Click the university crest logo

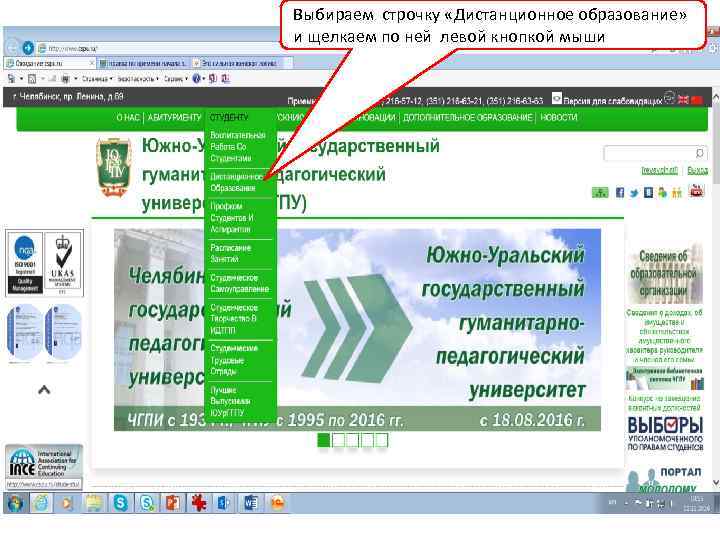point(113,168)
